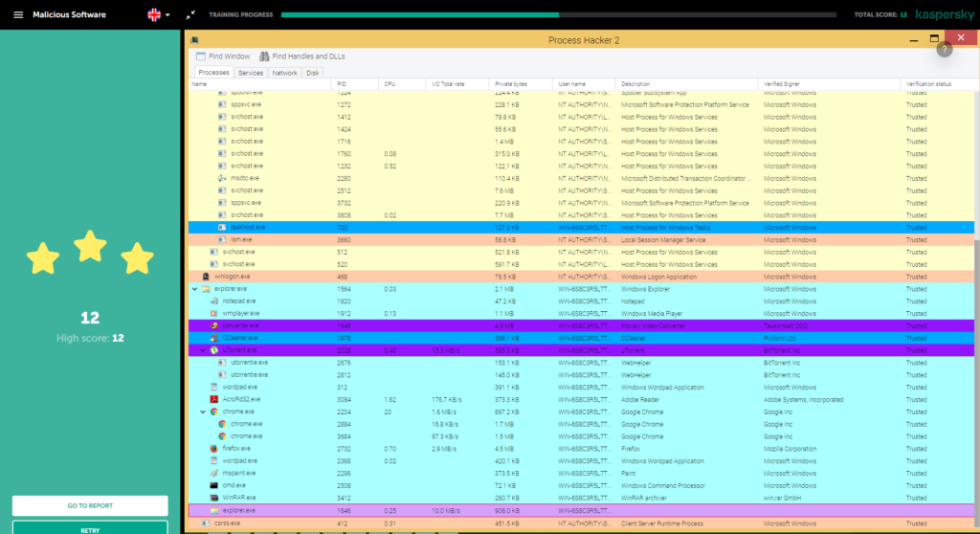Viewport: 980px width, 534px height.
Task: Switch to the Processes tab
Action: pos(213,73)
